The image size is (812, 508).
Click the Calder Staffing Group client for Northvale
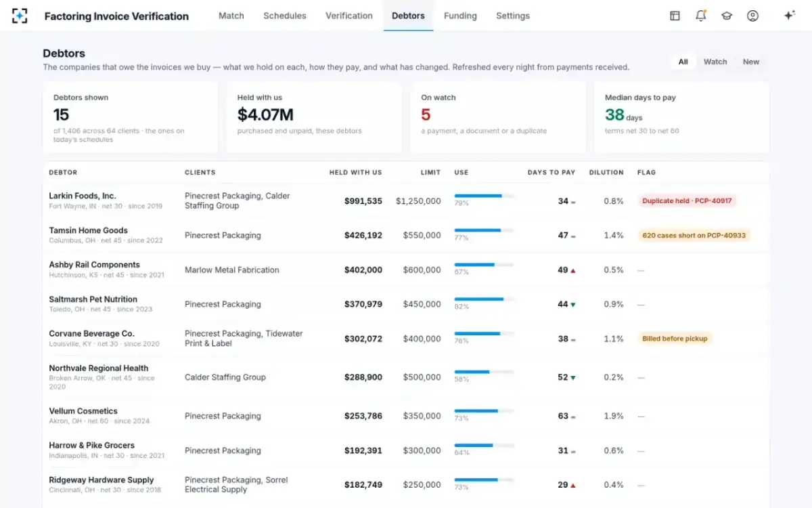click(225, 377)
